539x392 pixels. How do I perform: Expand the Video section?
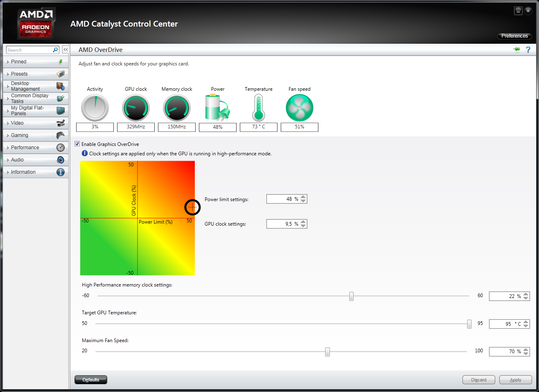pyautogui.click(x=36, y=123)
